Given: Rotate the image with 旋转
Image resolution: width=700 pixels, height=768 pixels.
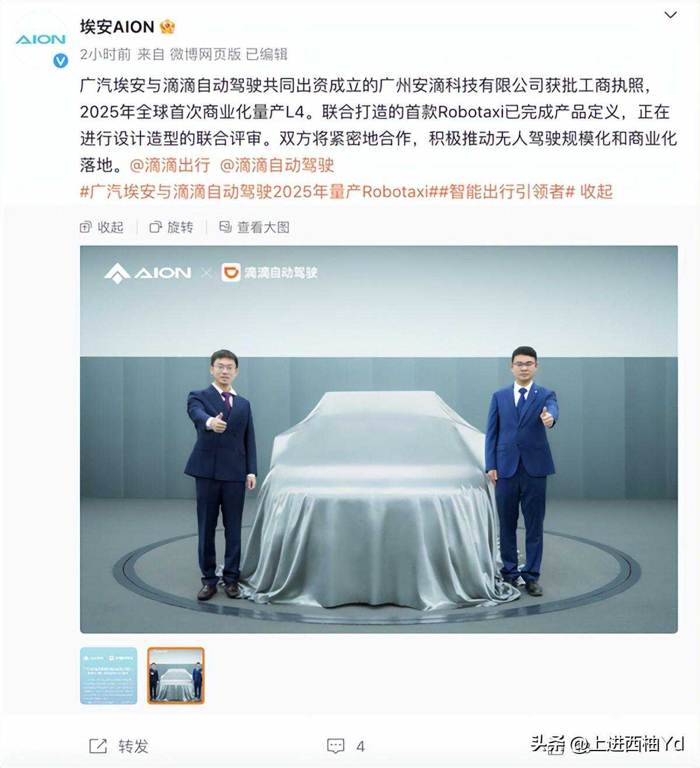Looking at the screenshot, I should point(171,227).
